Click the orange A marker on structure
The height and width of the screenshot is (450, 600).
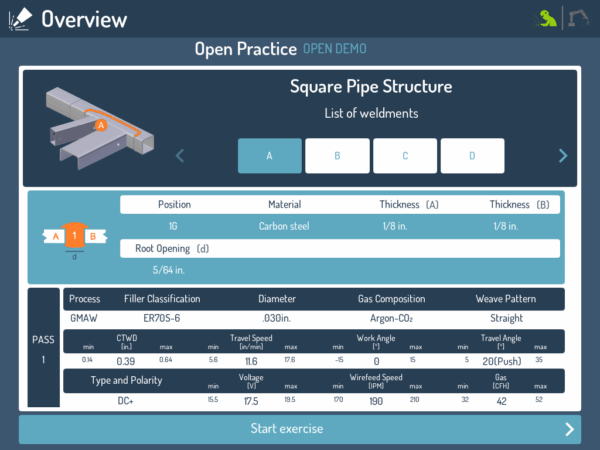tap(101, 125)
